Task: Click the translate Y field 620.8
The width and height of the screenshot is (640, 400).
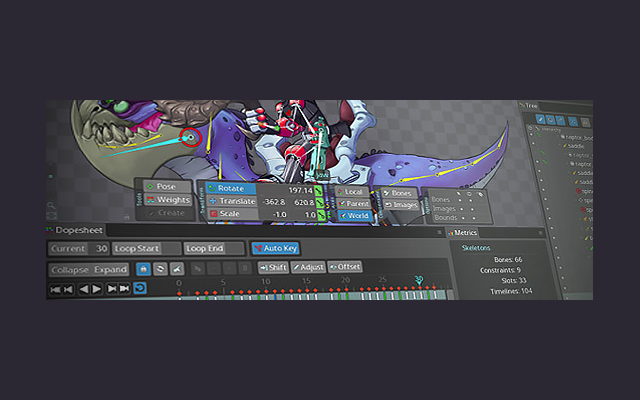Action: [x=303, y=202]
